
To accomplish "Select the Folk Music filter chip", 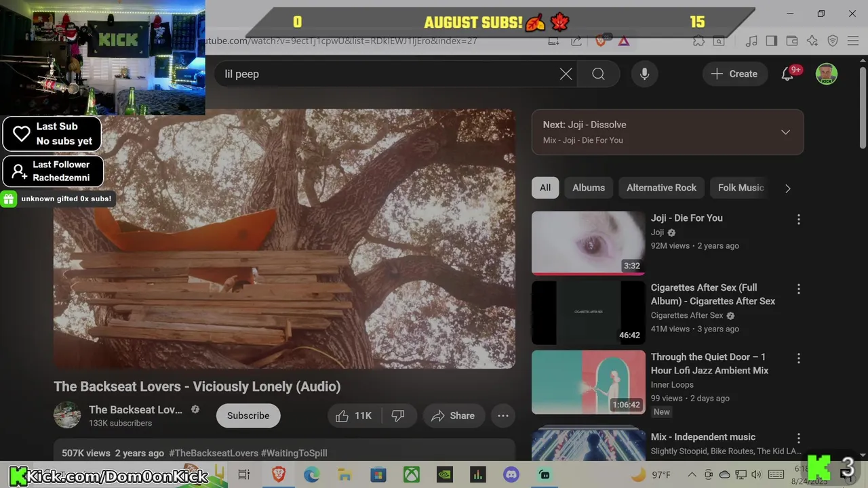I will [741, 188].
